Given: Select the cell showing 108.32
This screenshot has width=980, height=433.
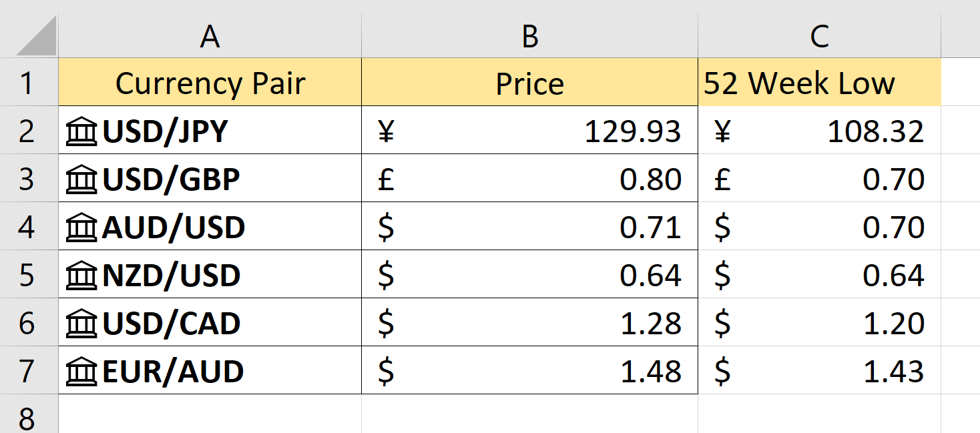Looking at the screenshot, I should click(819, 131).
